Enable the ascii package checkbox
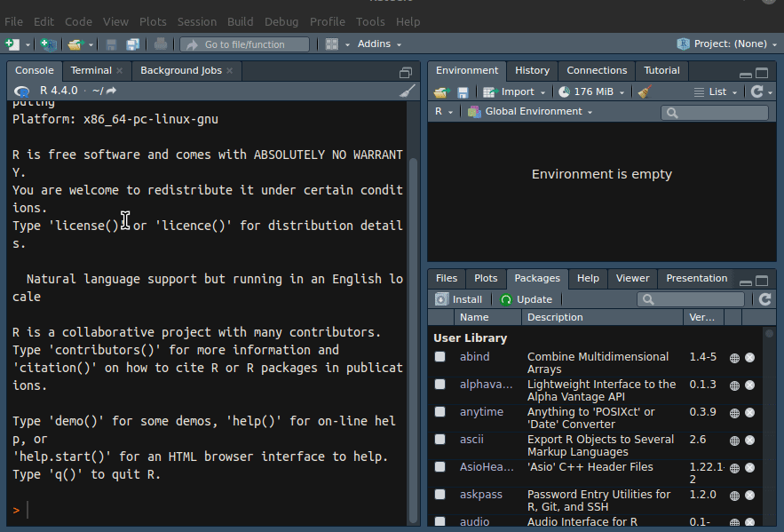 [x=440, y=440]
